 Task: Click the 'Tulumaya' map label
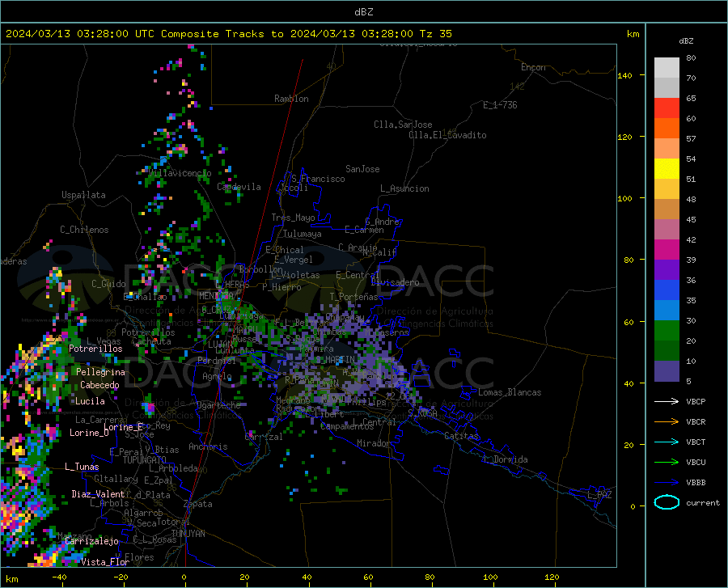click(303, 234)
